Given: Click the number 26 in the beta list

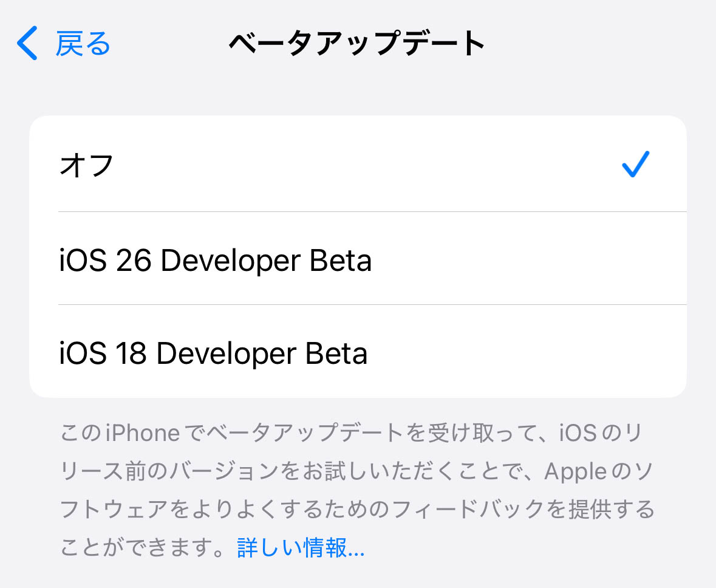Looking at the screenshot, I should coord(134,261).
